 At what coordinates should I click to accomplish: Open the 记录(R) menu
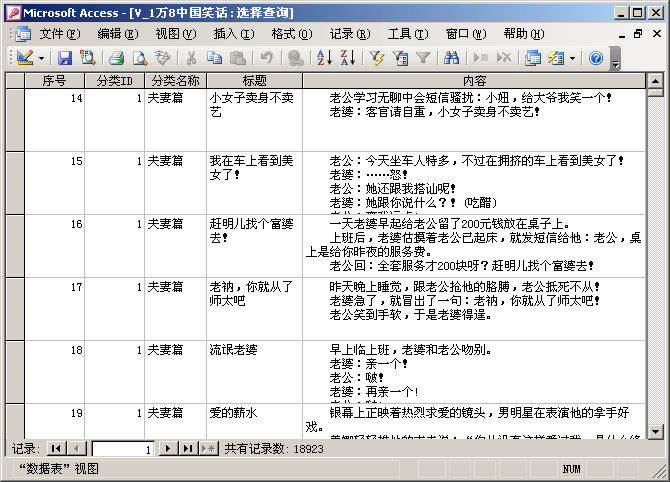350,34
